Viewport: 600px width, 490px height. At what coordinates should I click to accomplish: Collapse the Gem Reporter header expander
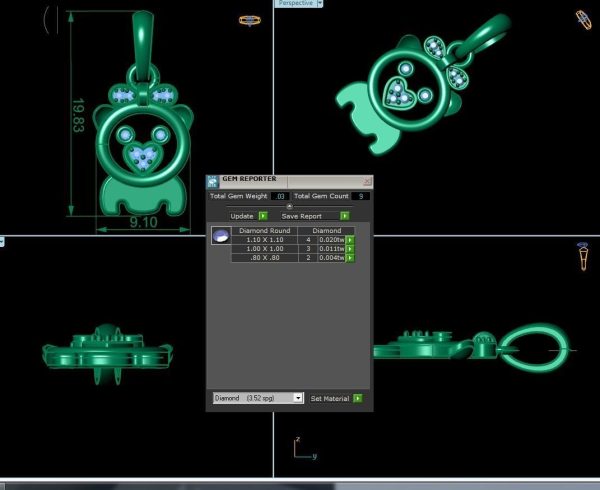click(289, 207)
